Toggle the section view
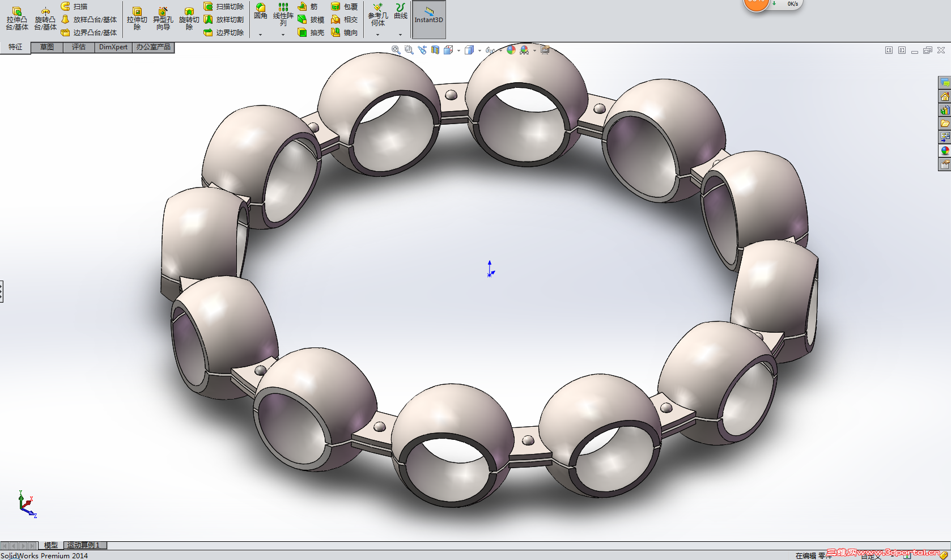 point(435,50)
